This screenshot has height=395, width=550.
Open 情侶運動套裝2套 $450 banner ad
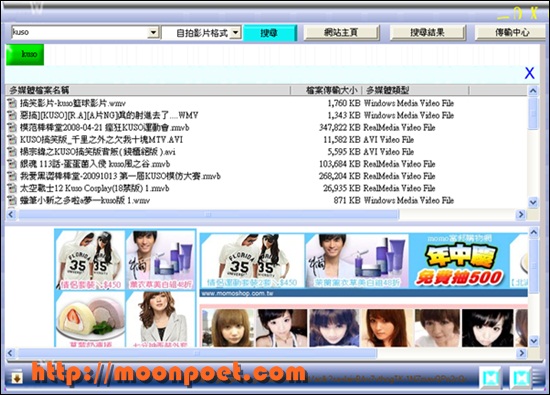click(x=252, y=261)
